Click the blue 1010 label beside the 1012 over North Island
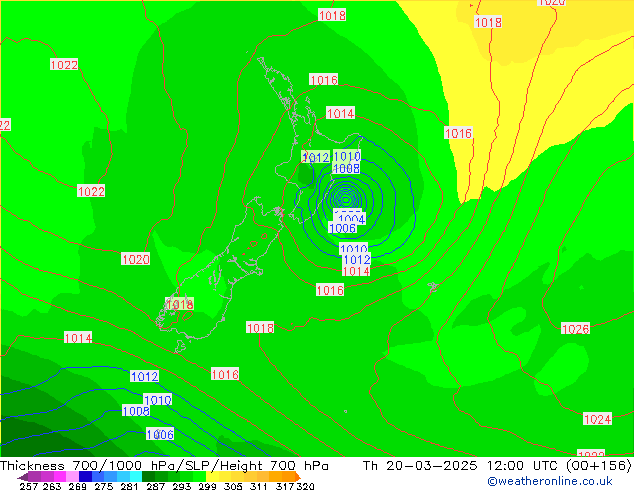Viewport: 634px width, 490px height. pyautogui.click(x=347, y=156)
